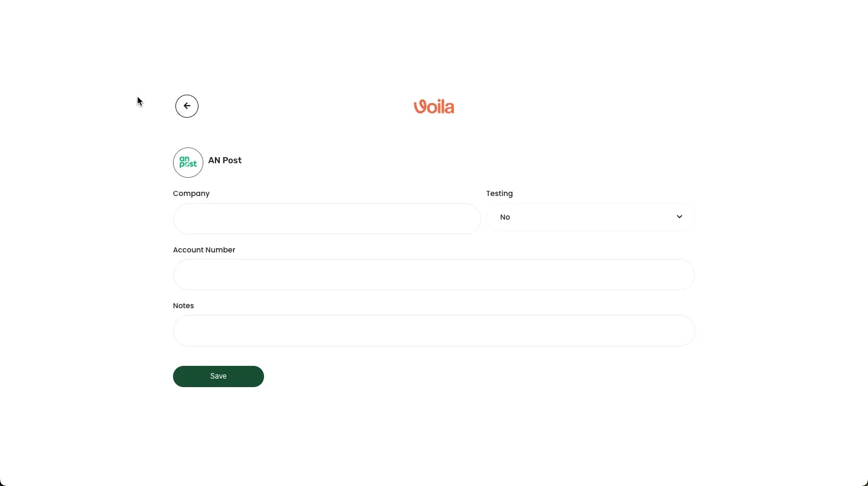Screen dimensions: 868x486
Task: Click the Notes field label
Action: coord(183,306)
